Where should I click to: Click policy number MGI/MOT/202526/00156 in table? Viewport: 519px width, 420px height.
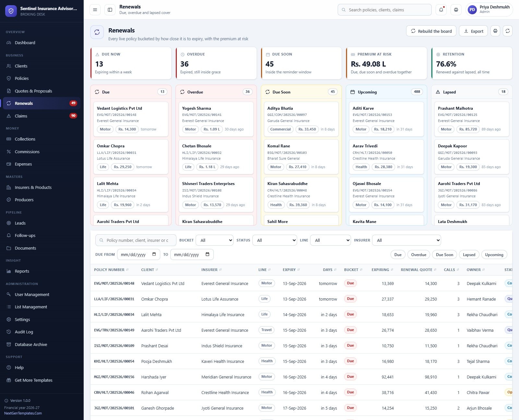tap(114, 377)
